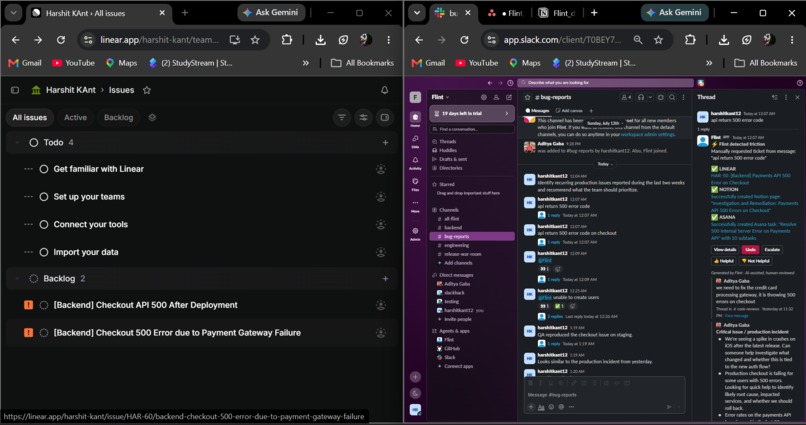Star the bug-reports Slack channel
806x425 pixels.
[527, 97]
